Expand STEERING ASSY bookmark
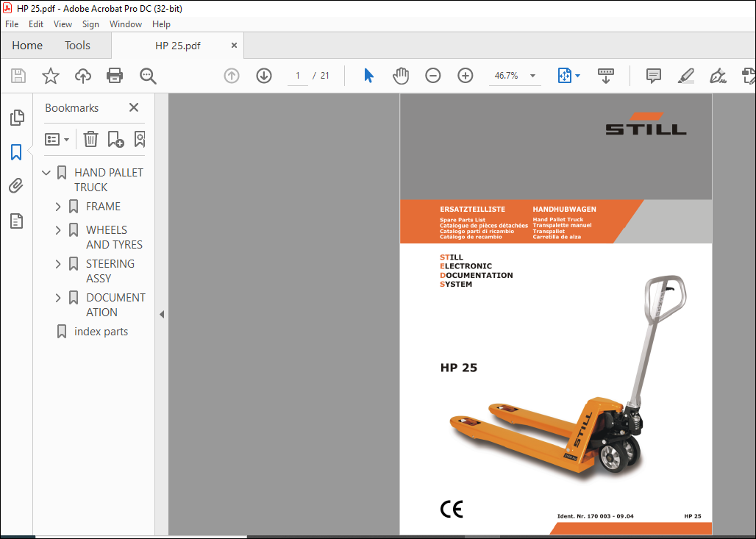This screenshot has height=539, width=756. [58, 264]
